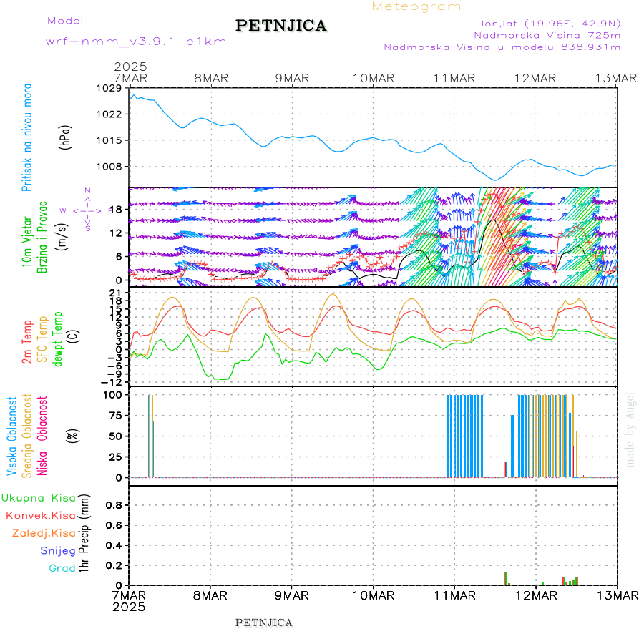The width and height of the screenshot is (644, 644).
Task: Click the 21 temperature tick label
Action: (x=116, y=293)
